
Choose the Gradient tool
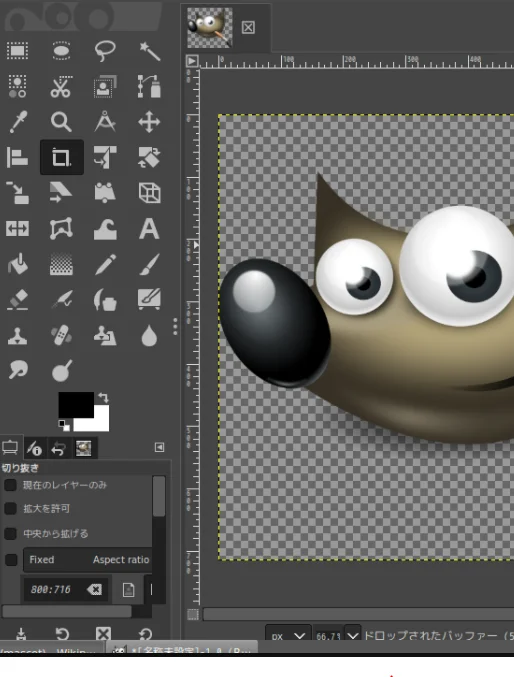tap(61, 264)
